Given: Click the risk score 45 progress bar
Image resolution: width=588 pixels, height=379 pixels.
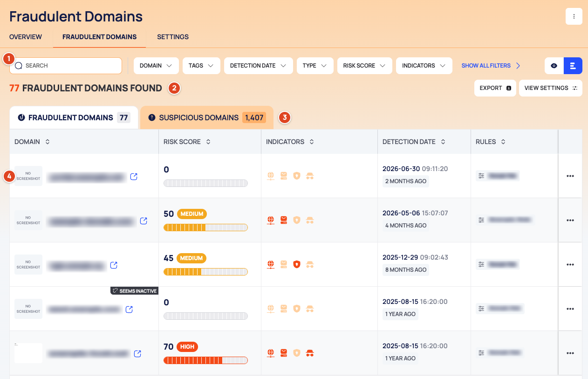Looking at the screenshot, I should coord(205,272).
